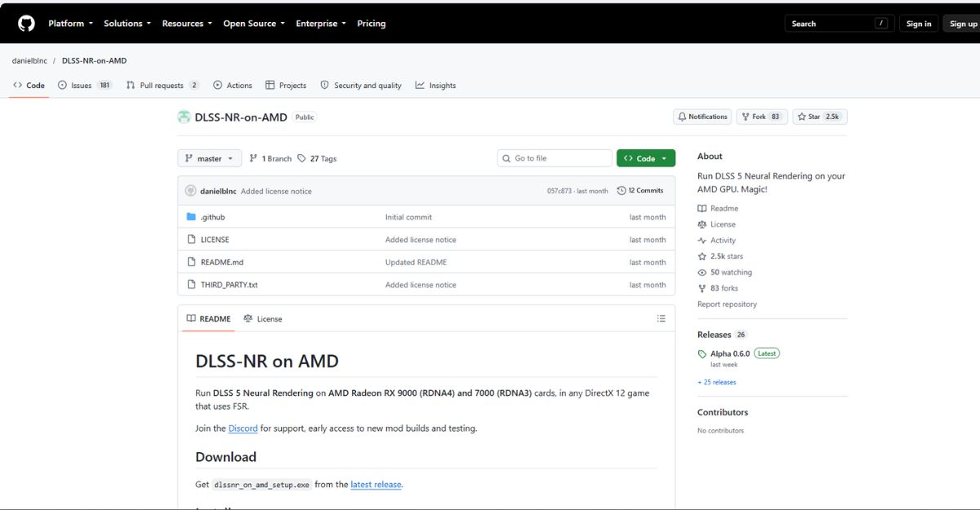Star the repository

point(819,117)
